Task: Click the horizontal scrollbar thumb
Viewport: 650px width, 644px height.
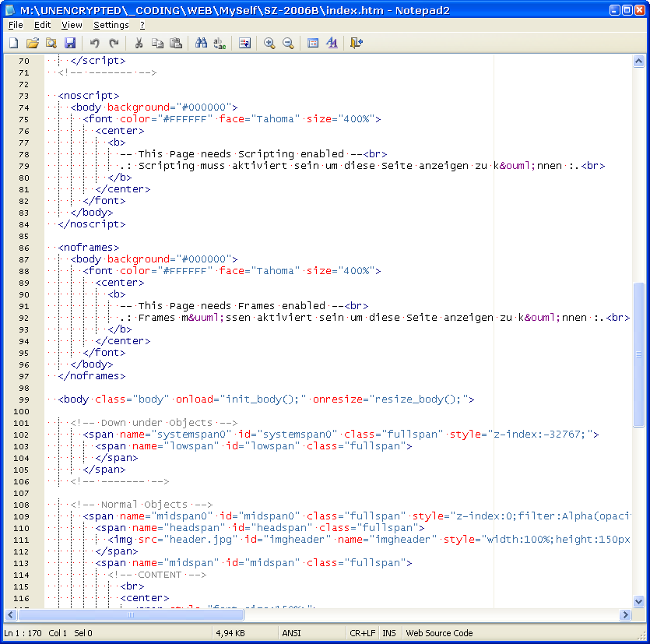Action: coord(131,614)
